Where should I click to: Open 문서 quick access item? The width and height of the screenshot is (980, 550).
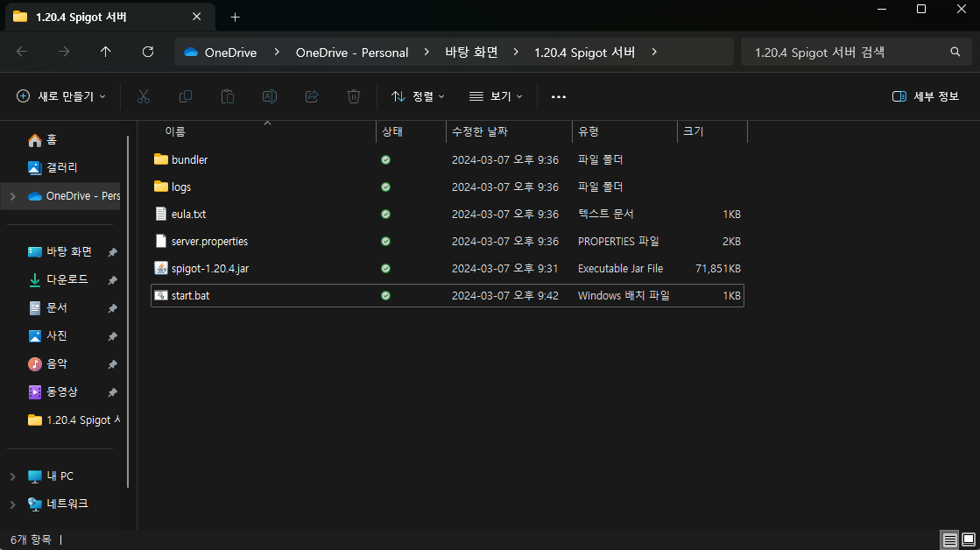(47, 308)
